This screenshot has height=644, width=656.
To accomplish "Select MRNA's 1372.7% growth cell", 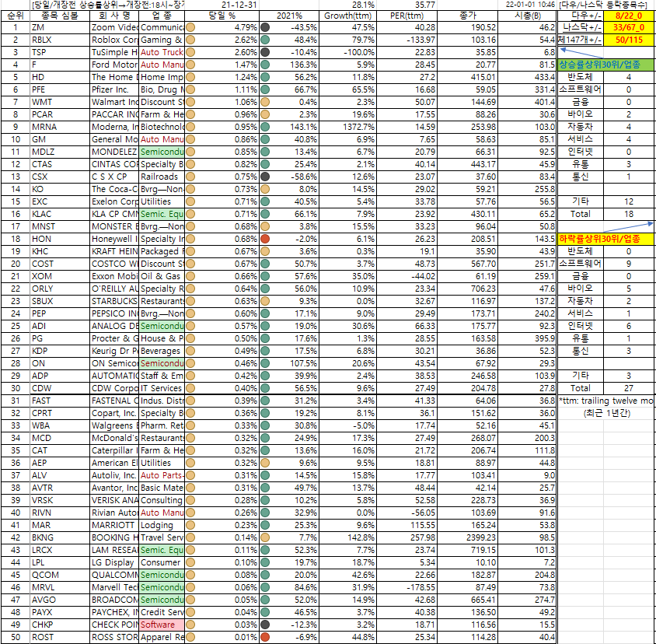I will pyautogui.click(x=348, y=127).
